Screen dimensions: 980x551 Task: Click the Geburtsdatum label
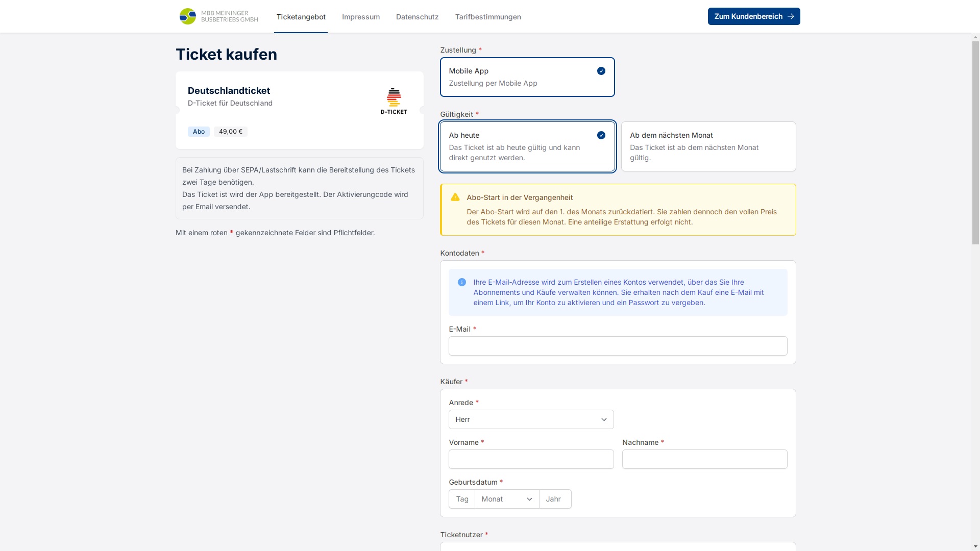pyautogui.click(x=473, y=482)
